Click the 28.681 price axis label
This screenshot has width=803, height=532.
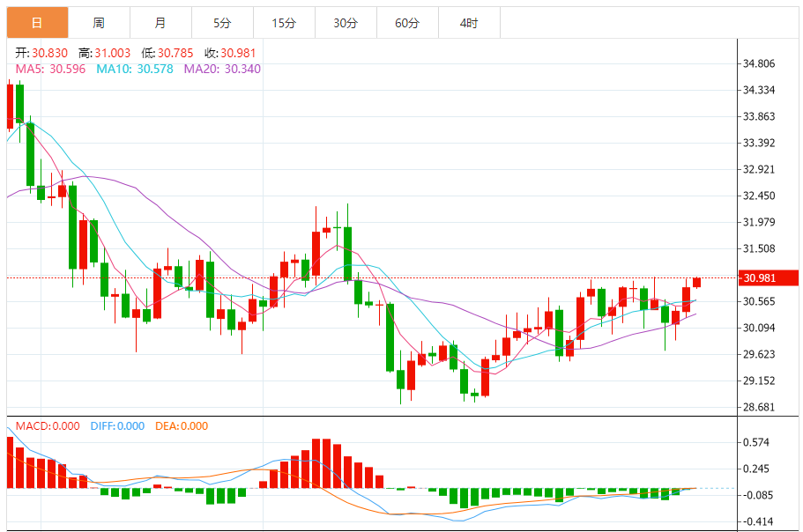[759, 407]
